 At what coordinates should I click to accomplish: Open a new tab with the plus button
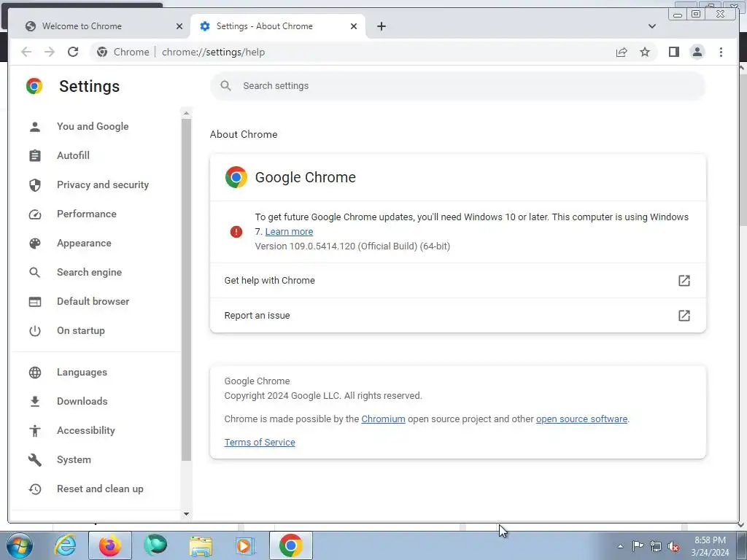[381, 26]
